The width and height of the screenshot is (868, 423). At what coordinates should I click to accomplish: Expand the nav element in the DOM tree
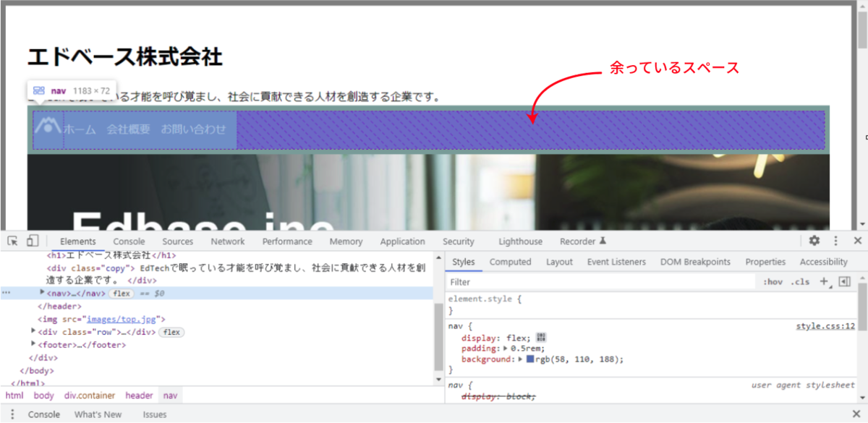(42, 293)
